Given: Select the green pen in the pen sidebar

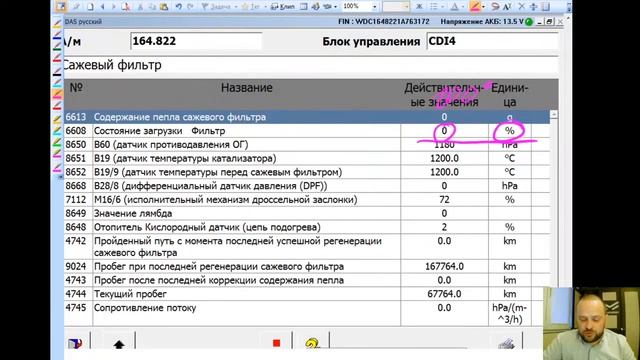Looking at the screenshot, I should (x=57, y=47).
